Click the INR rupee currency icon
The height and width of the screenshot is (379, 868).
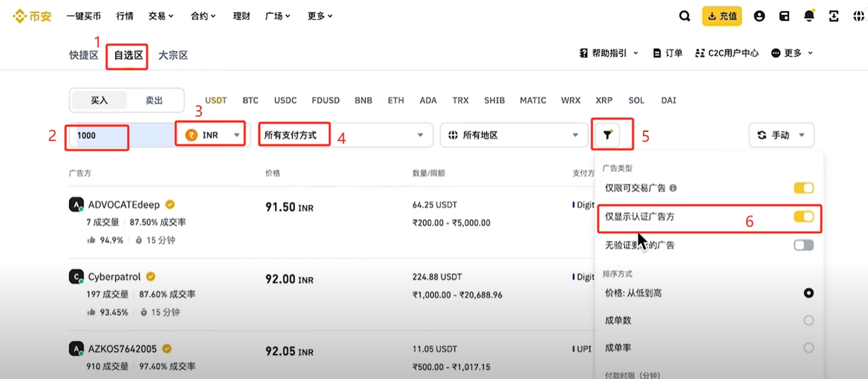pos(191,135)
